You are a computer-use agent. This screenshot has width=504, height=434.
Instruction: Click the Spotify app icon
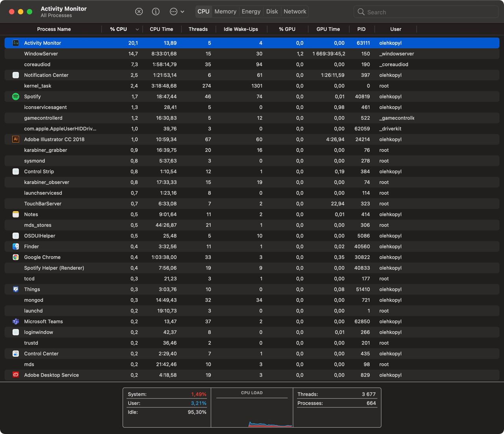pos(16,96)
